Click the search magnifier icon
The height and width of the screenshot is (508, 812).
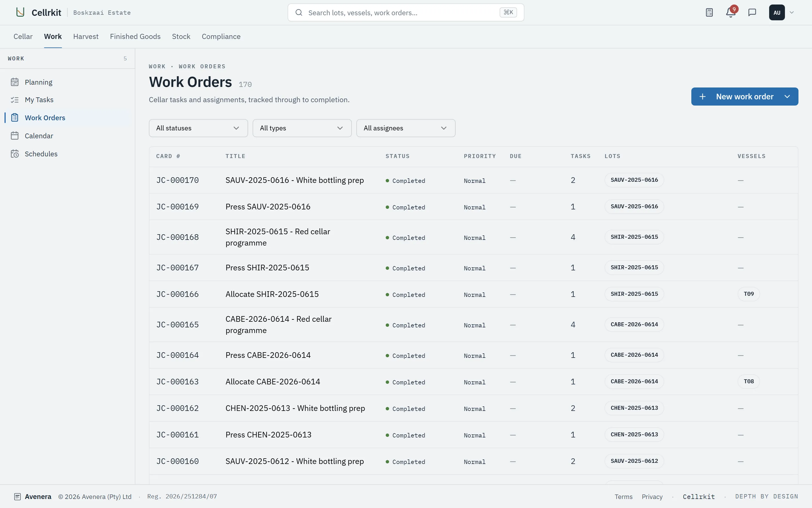[299, 12]
